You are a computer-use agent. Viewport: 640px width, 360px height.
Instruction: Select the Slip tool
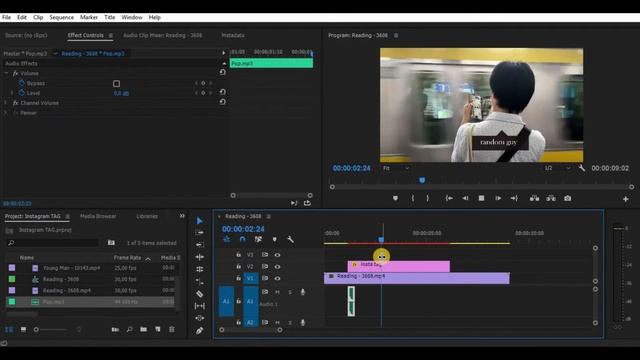[x=199, y=306]
